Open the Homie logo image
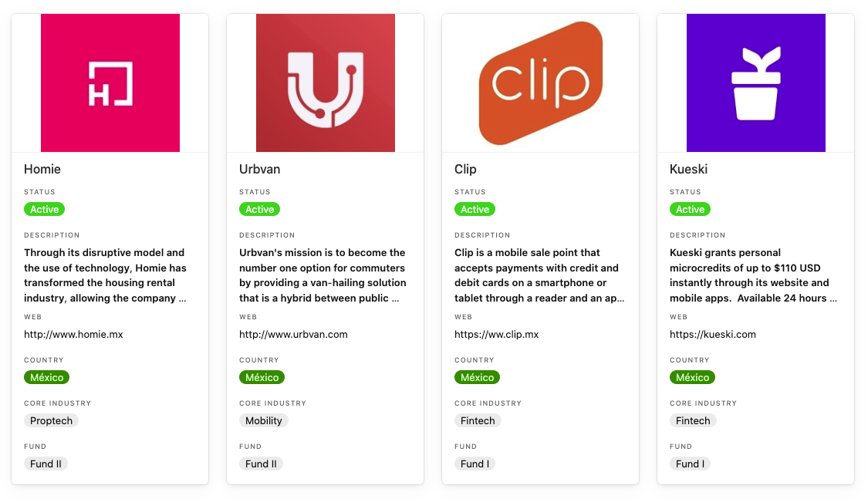868x499 pixels. [110, 83]
